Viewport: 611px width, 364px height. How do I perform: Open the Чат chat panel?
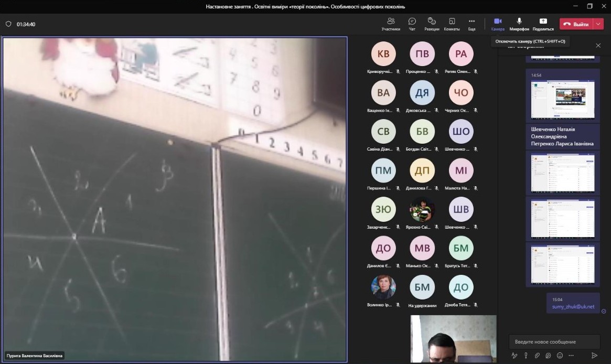point(412,24)
